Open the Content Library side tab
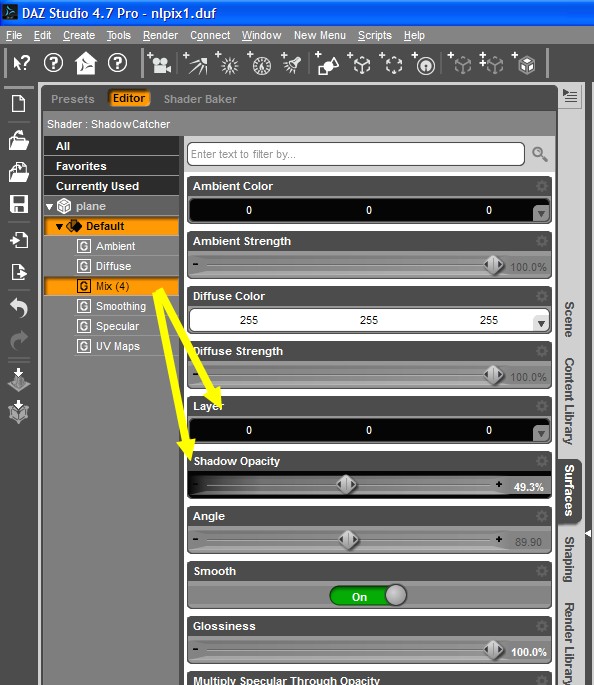Viewport: 594px width, 685px height. click(x=569, y=401)
